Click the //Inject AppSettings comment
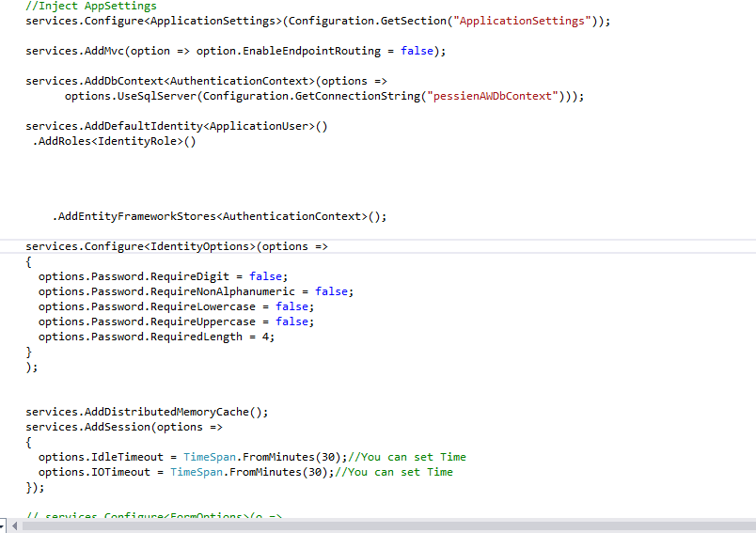Screen dimensions: 756x533 click(91, 6)
